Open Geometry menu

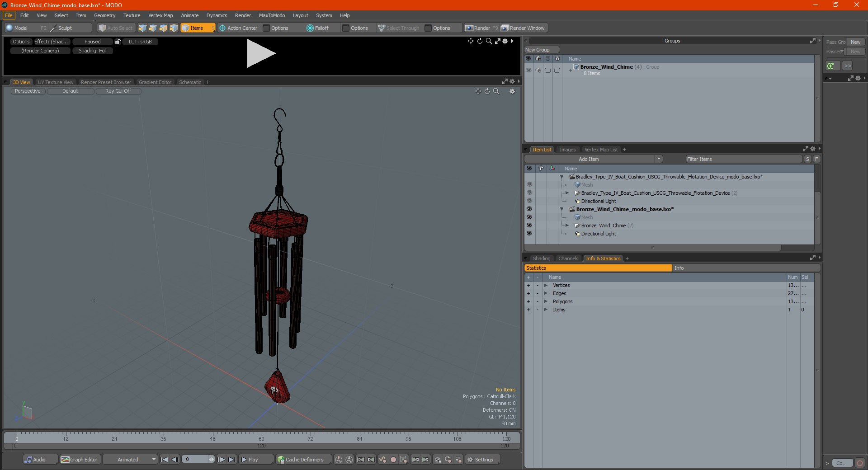pyautogui.click(x=104, y=15)
